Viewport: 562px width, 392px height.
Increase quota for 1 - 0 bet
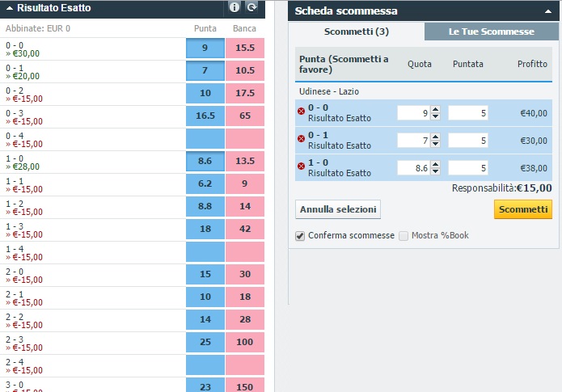(x=435, y=163)
